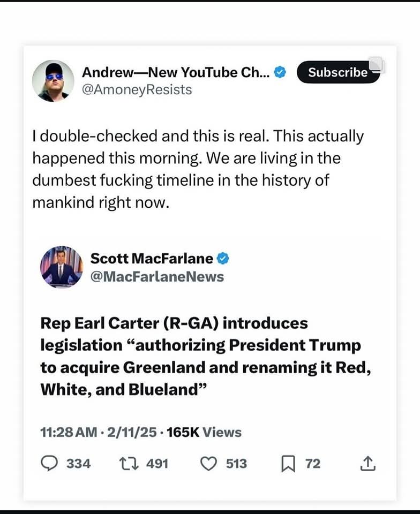The width and height of the screenshot is (420, 514).
Task: Click the Andrew—New YouTube Ch... display name
Action: coord(175,72)
